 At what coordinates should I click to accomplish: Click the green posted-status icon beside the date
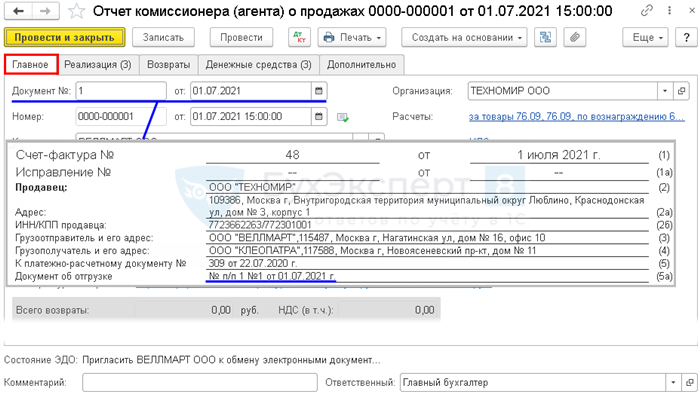(x=343, y=117)
